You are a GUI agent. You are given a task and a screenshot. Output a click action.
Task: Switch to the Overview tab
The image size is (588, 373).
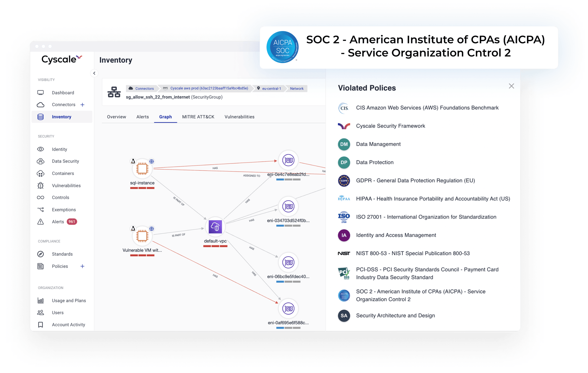tap(117, 117)
